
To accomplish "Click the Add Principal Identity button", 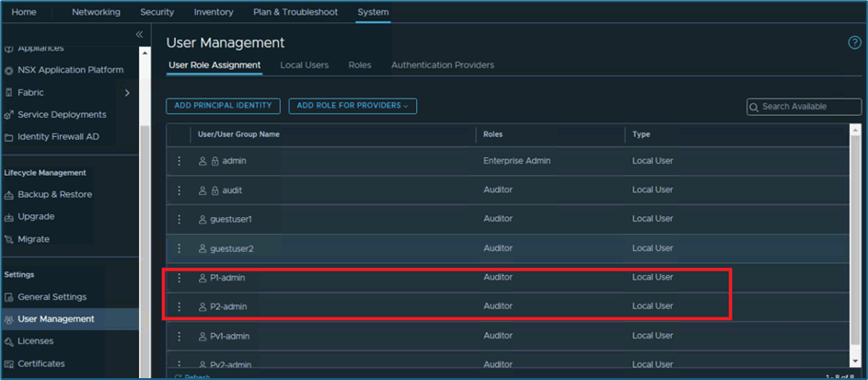I will pyautogui.click(x=223, y=106).
